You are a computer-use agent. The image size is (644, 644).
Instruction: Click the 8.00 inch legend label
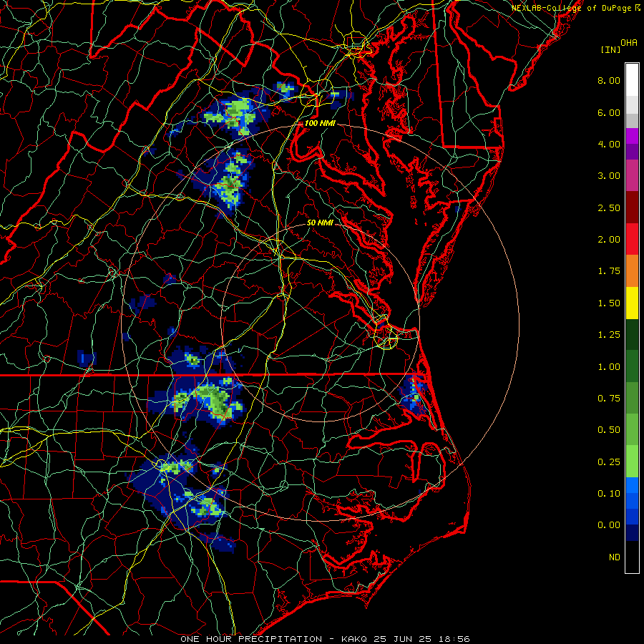coord(609,80)
